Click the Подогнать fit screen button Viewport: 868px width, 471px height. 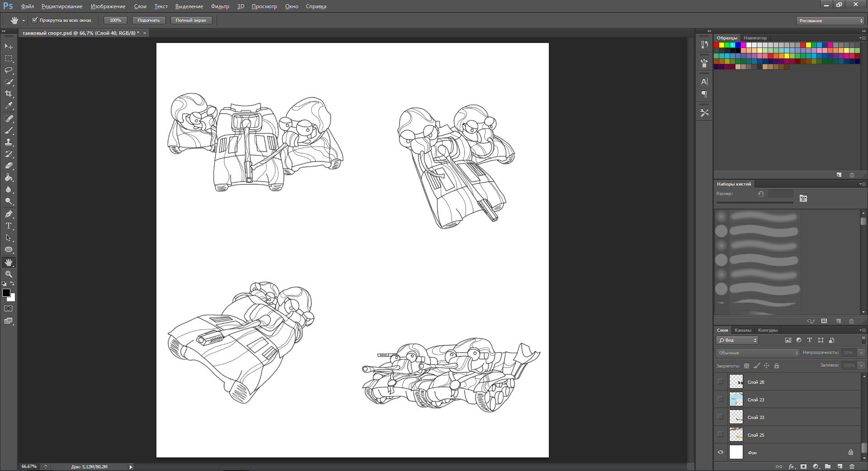click(x=149, y=20)
